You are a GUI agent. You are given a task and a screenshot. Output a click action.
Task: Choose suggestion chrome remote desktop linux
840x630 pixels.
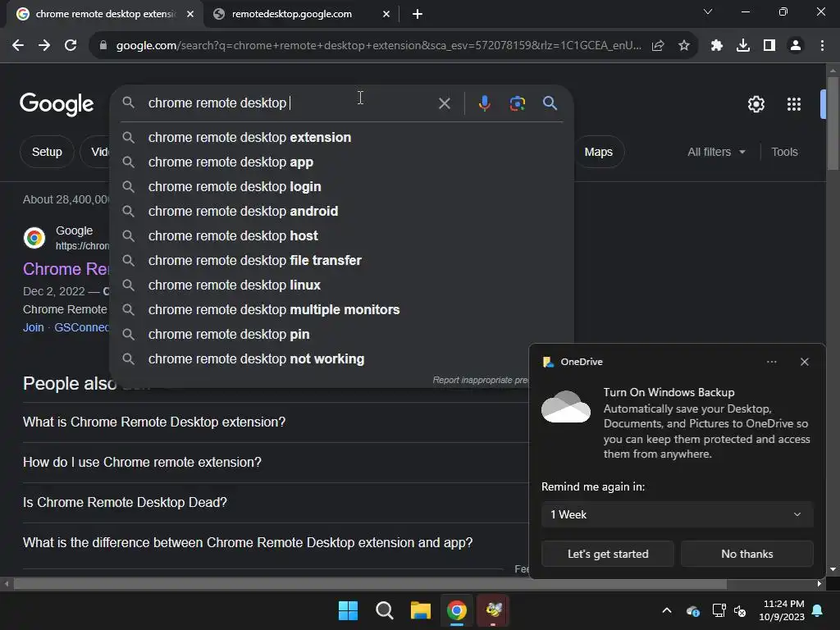click(341, 285)
